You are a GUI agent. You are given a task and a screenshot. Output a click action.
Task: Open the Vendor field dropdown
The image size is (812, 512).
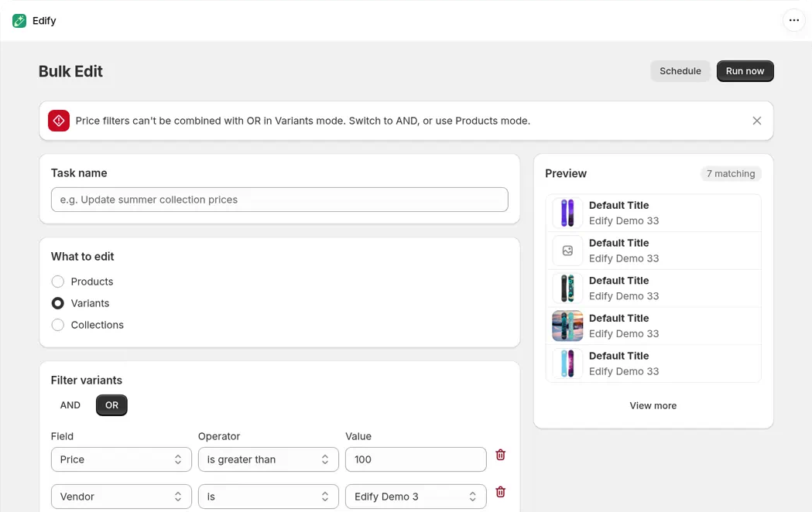[x=122, y=497]
